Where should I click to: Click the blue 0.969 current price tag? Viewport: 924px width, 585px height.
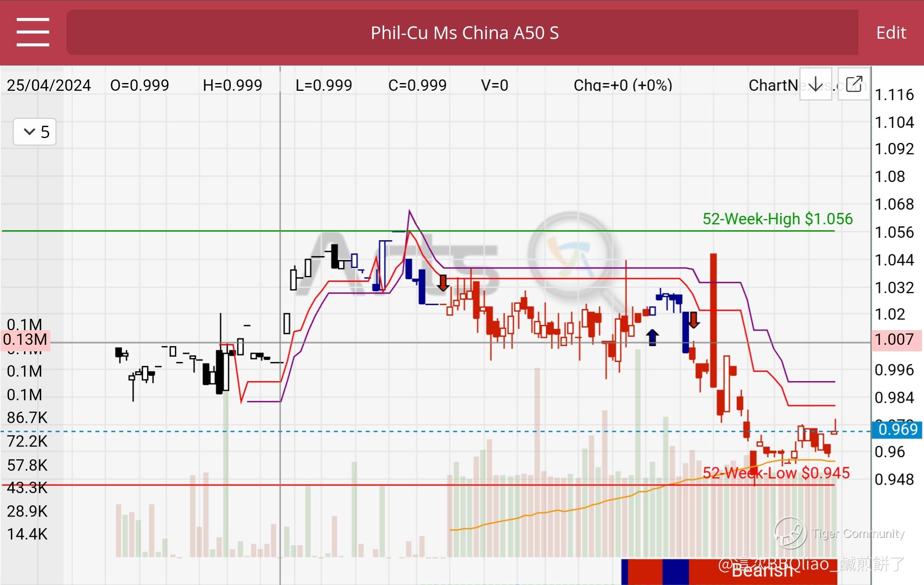click(897, 429)
